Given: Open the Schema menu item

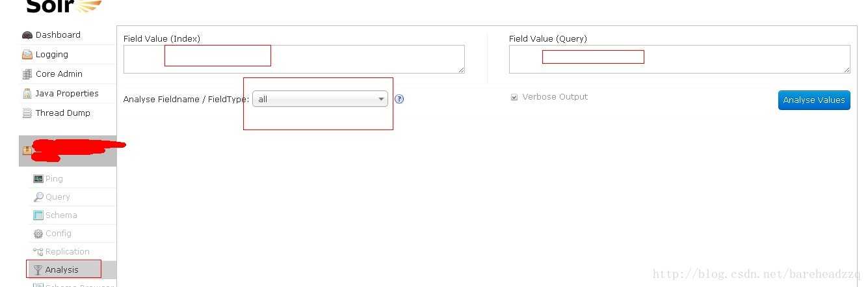Looking at the screenshot, I should pos(61,215).
